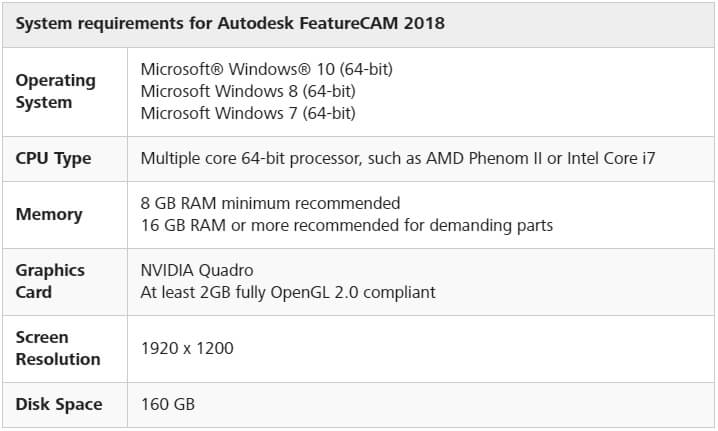Click the 'At least 2GB' graphics line

pos(288,292)
